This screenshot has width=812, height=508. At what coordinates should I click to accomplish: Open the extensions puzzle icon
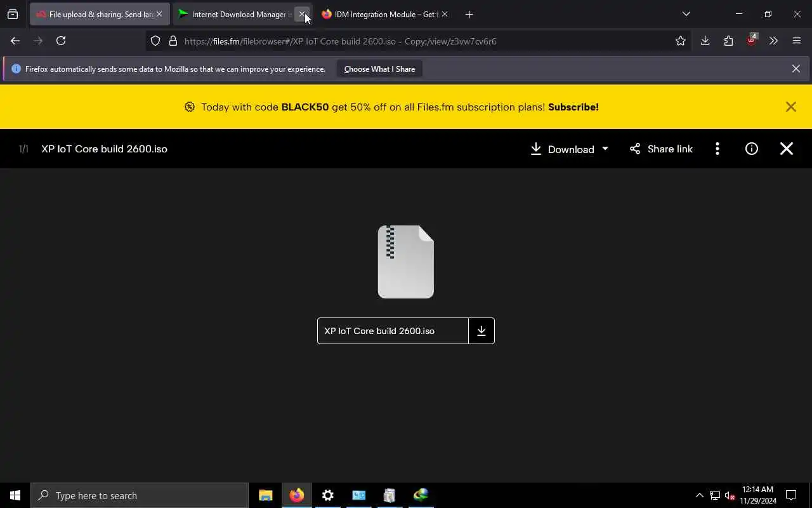coord(728,41)
